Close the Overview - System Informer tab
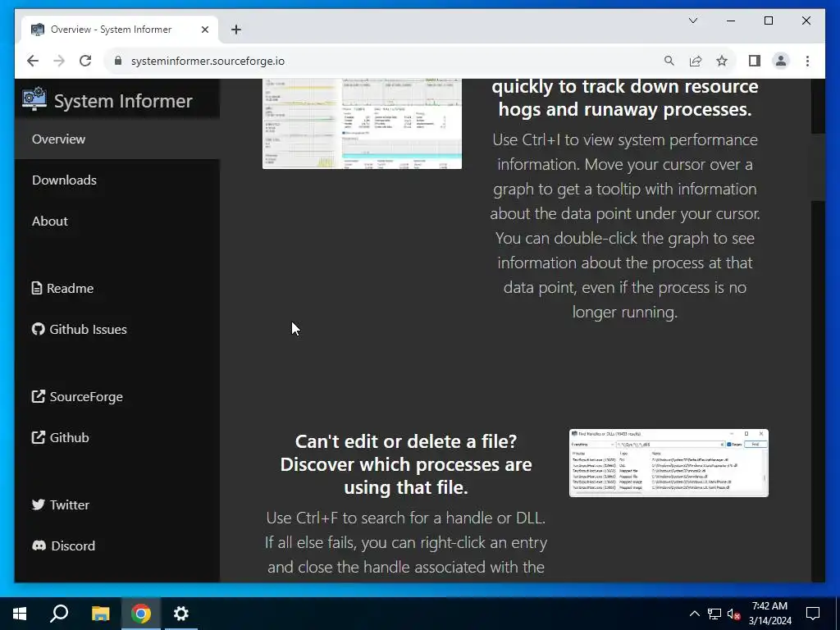The width and height of the screenshot is (840, 630). [204, 30]
